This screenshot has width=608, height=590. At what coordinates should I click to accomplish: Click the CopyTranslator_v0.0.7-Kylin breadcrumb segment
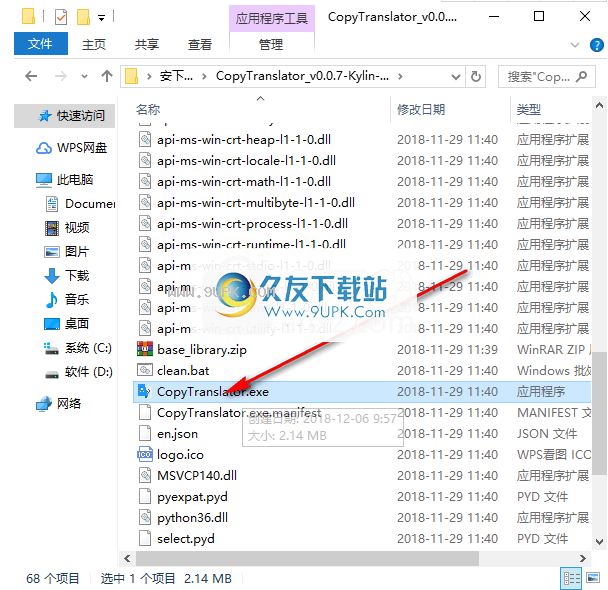click(302, 76)
